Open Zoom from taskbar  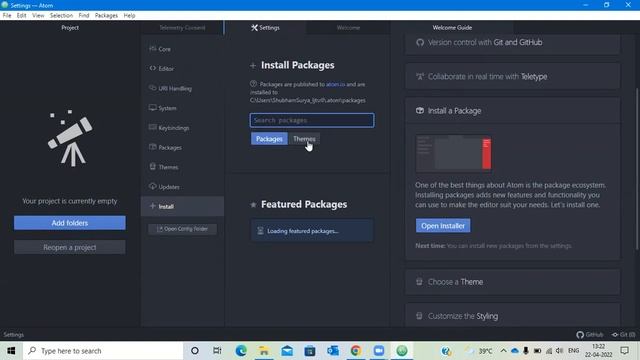point(379,351)
